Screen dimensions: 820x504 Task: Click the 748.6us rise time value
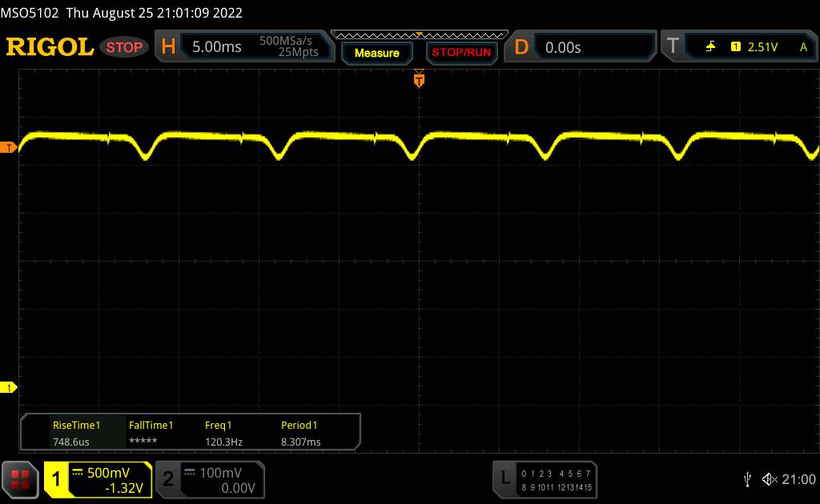(x=71, y=442)
